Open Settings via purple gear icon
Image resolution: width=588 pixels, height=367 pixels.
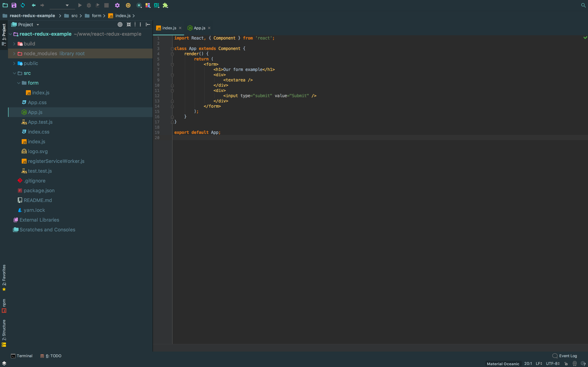click(117, 5)
